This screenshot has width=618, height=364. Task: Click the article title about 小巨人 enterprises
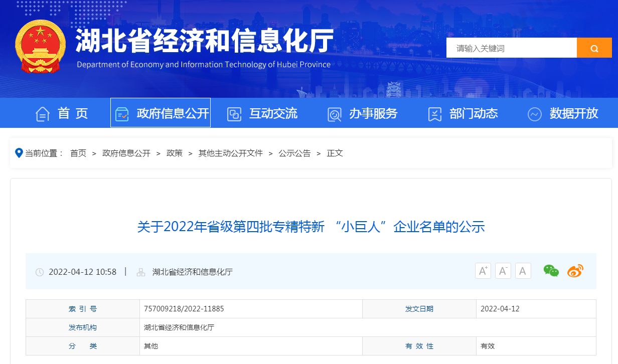[x=311, y=227]
